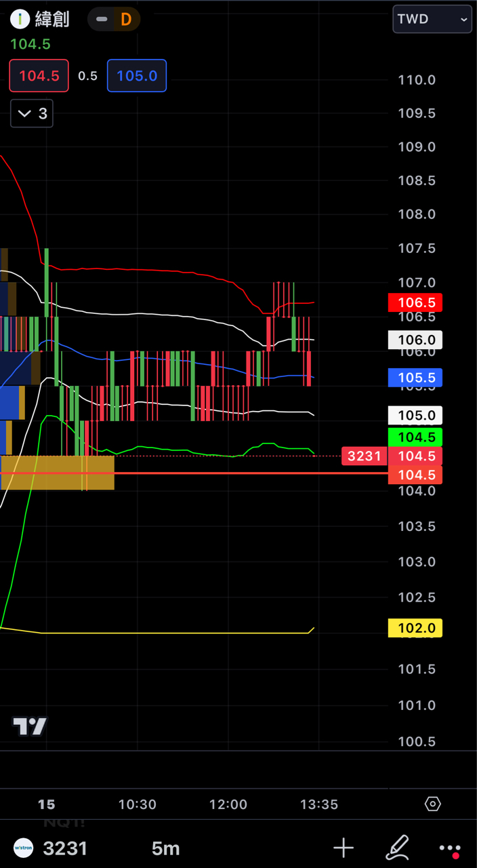Image resolution: width=477 pixels, height=868 pixels.
Task: Select the orange volume profile block
Action: pos(58,473)
